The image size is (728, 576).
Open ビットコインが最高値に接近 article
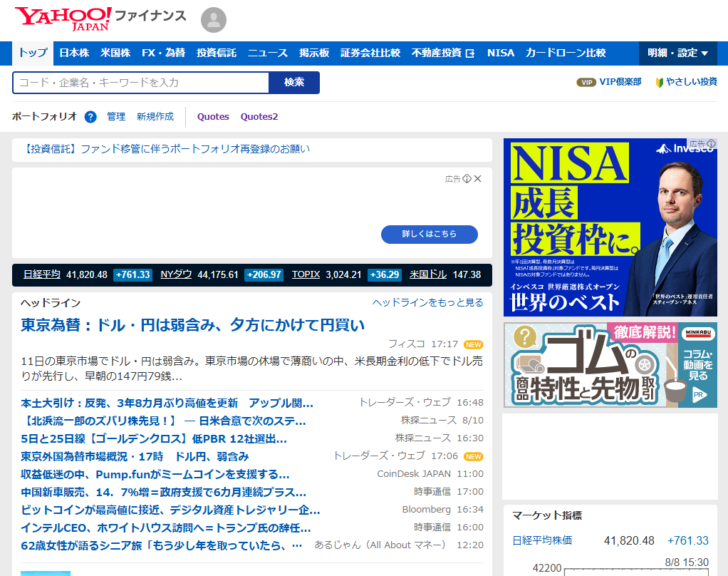170,510
